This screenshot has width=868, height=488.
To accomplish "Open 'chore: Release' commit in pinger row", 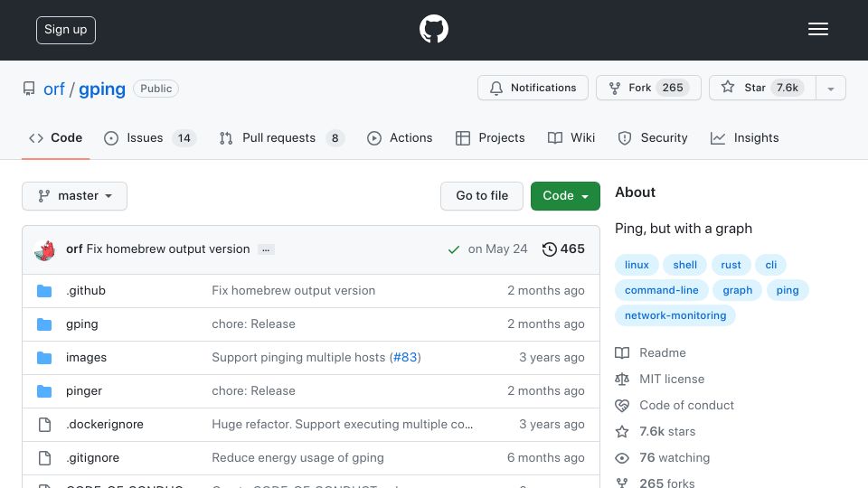I will coord(253,391).
